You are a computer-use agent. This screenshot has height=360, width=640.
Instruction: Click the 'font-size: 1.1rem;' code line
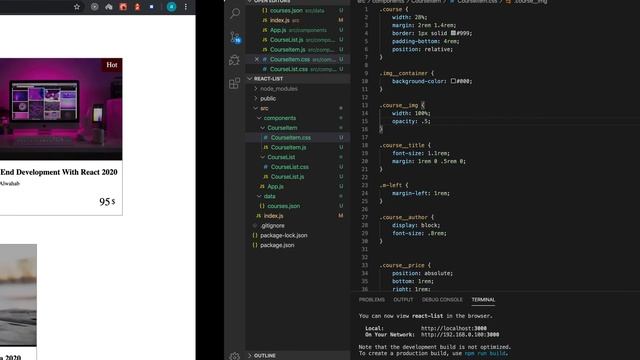pyautogui.click(x=421, y=153)
